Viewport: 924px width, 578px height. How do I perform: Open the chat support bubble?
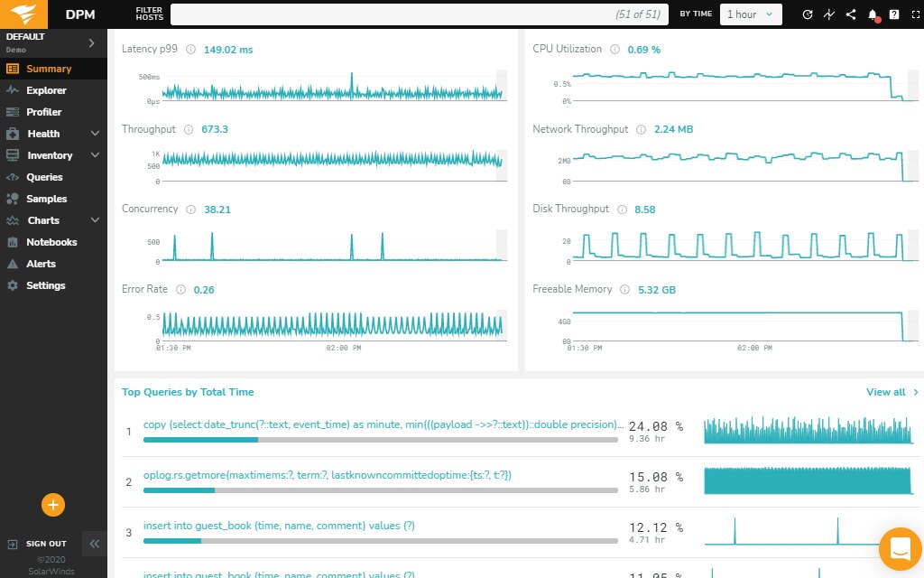pyautogui.click(x=900, y=549)
